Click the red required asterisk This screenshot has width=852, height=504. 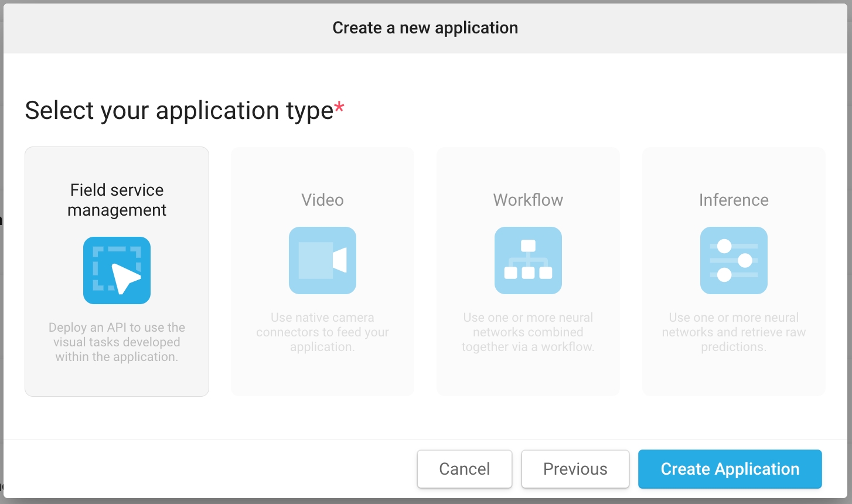pyautogui.click(x=339, y=107)
